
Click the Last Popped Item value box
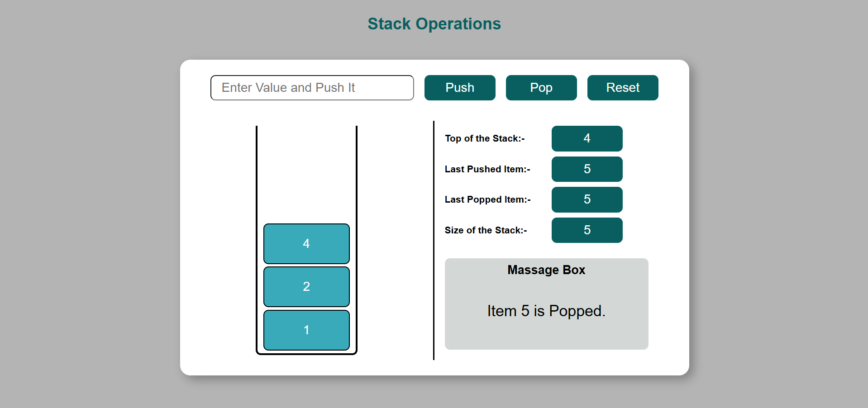(x=587, y=199)
